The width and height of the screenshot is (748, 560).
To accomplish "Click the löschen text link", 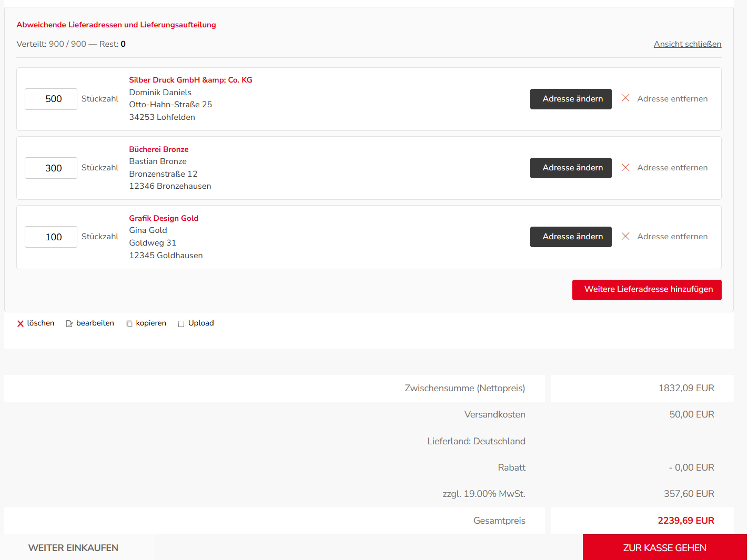I will pos(41,323).
